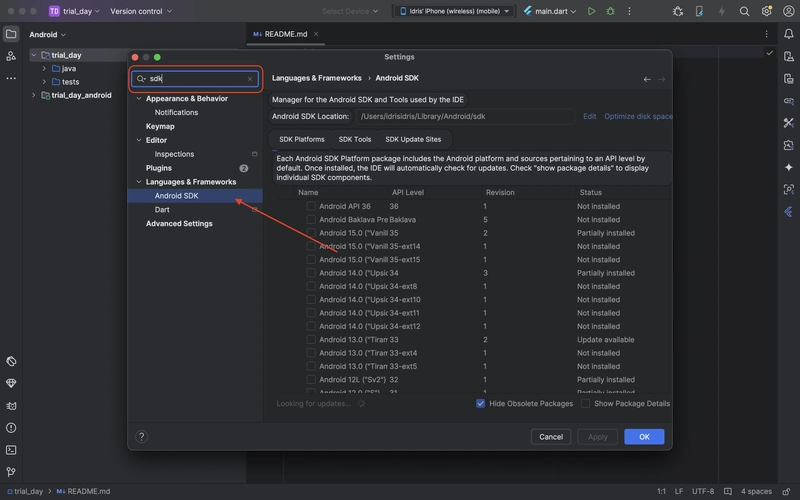Click the green Run button in toolbar
Viewport: 800px width, 500px height.
(x=591, y=11)
